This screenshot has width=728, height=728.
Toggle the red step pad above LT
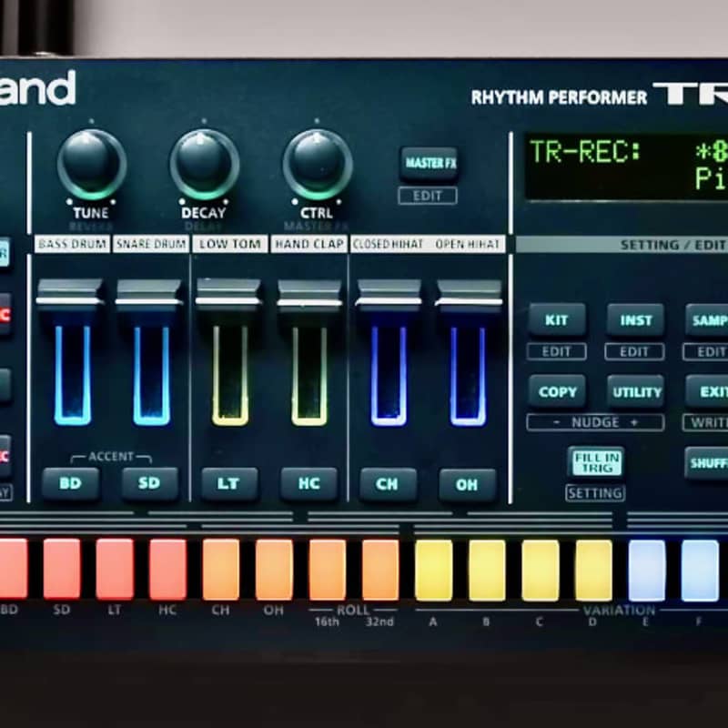115,569
